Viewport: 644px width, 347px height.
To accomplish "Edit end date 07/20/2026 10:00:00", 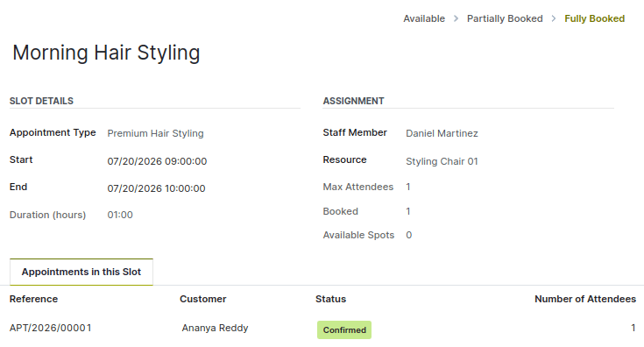I will click(156, 188).
